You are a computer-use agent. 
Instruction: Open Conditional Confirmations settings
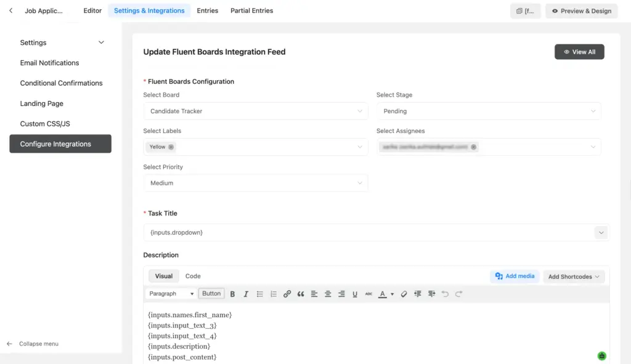coord(61,83)
